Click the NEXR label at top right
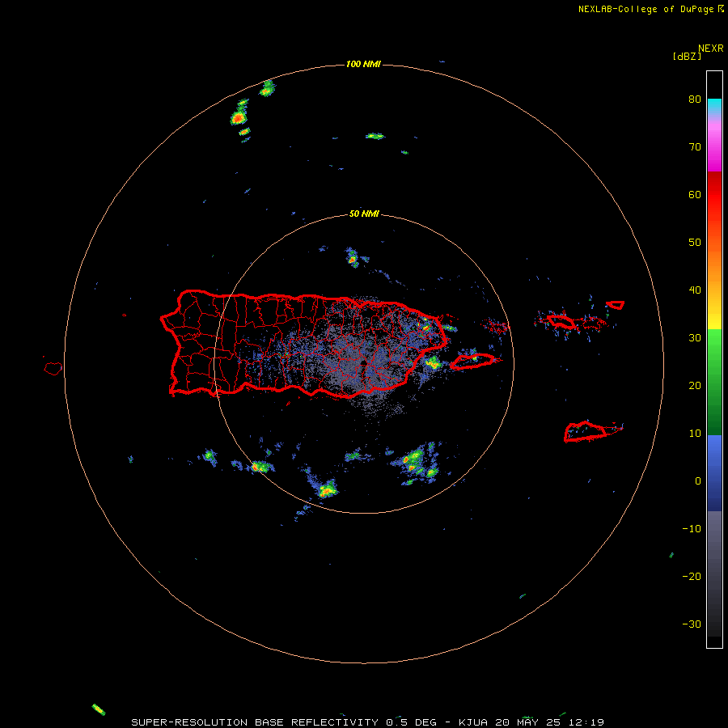 (711, 49)
